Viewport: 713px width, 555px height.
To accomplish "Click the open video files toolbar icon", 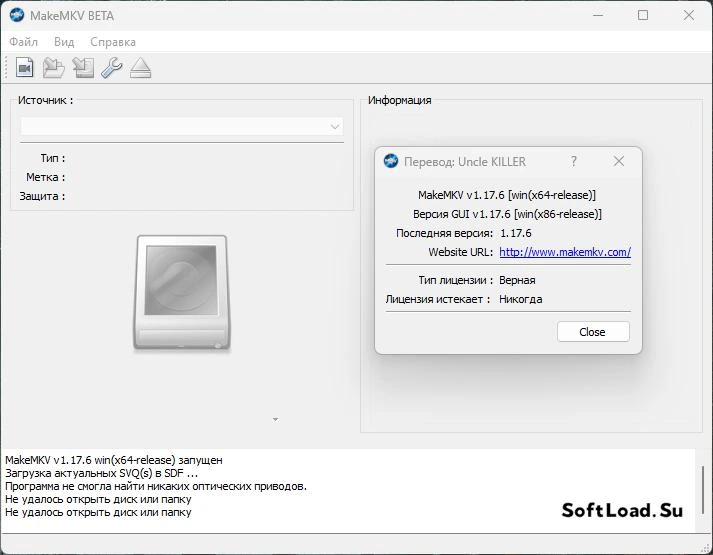I will [25, 68].
